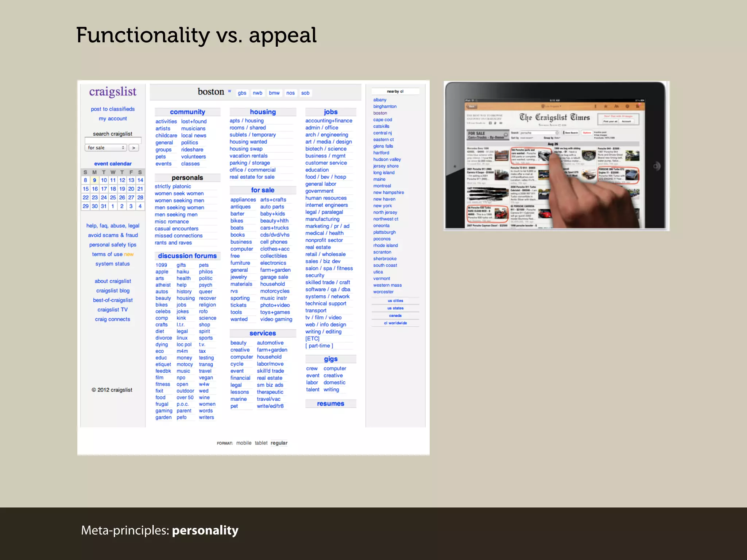Viewport: 747px width, 560px height.
Task: Open 'sm biz ads' services link
Action: click(270, 385)
